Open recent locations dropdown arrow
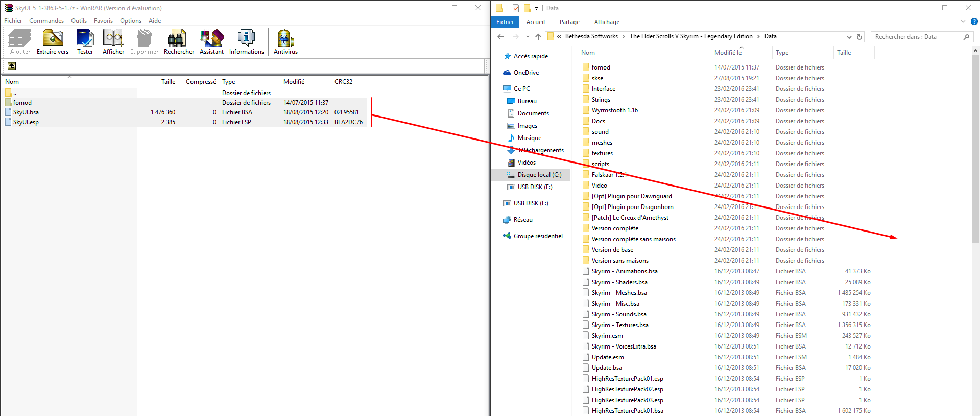 click(528, 37)
